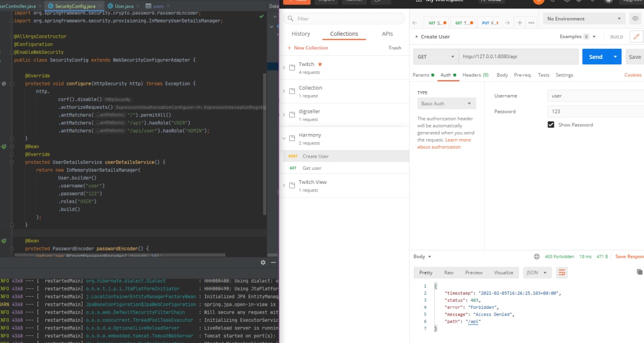This screenshot has width=644, height=343.
Task: Switch to the PUT request tab
Action: tap(491, 23)
